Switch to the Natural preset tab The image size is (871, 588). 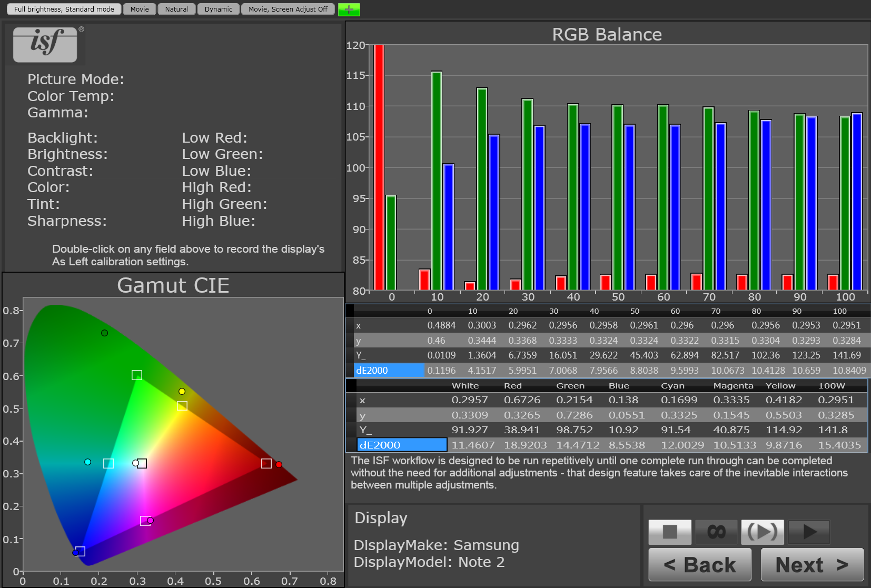pos(176,9)
